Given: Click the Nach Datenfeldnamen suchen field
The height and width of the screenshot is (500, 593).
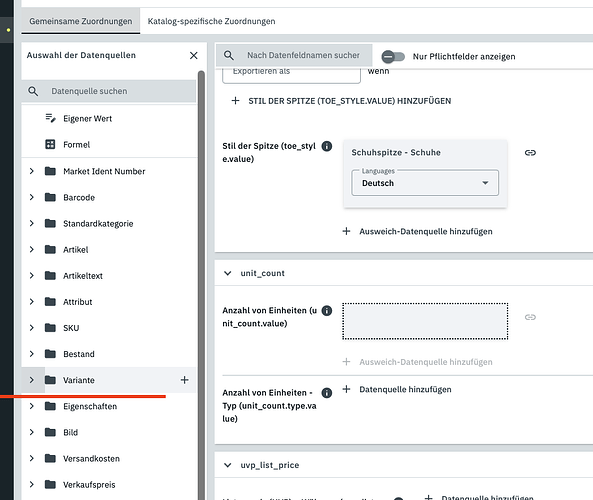Looking at the screenshot, I should (303, 55).
